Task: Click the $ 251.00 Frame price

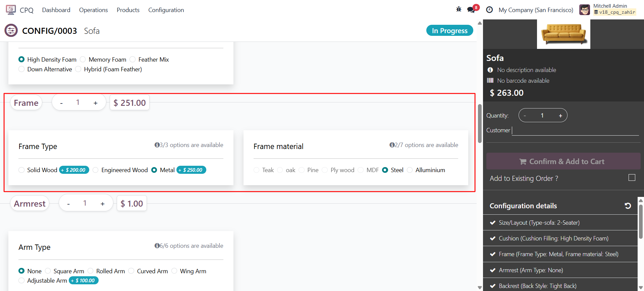Action: tap(129, 103)
